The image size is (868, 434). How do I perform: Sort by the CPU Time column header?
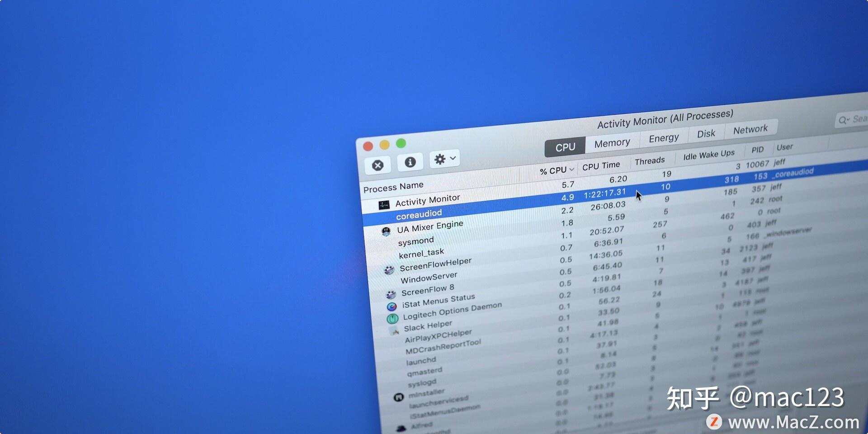(601, 166)
